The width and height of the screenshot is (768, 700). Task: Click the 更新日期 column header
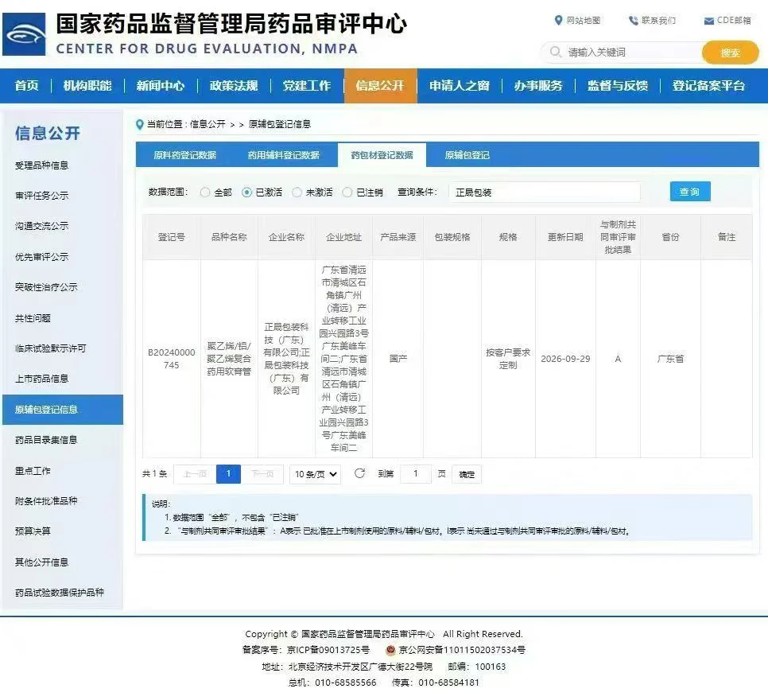[x=565, y=237]
